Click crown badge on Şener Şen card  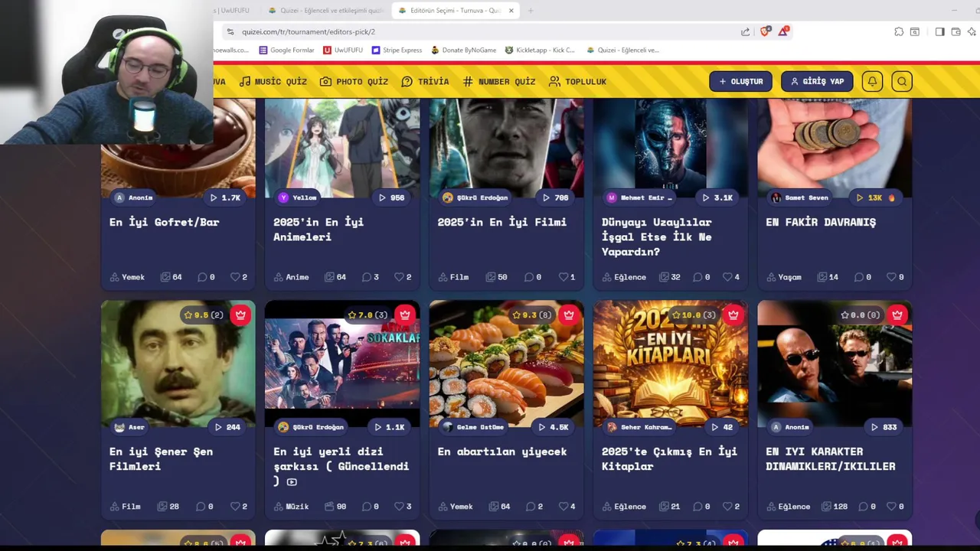(x=240, y=315)
